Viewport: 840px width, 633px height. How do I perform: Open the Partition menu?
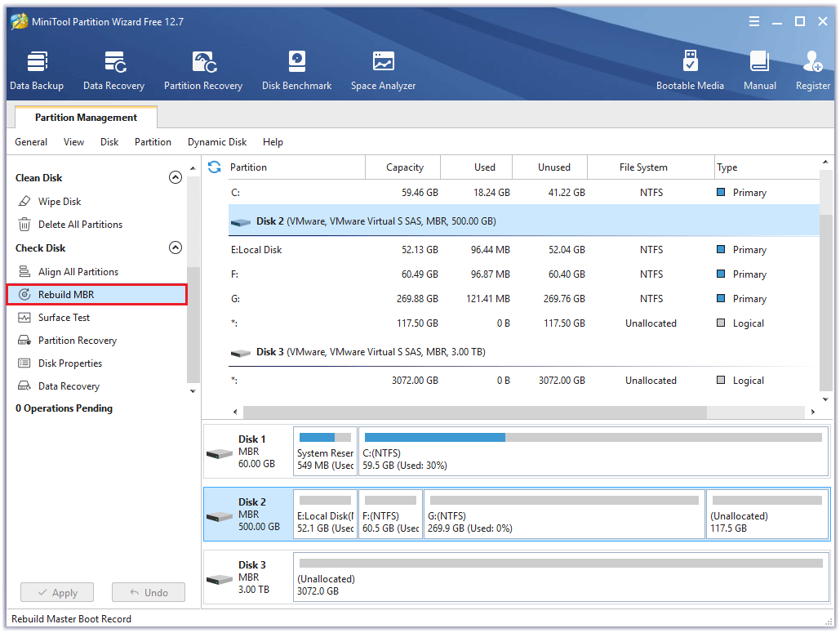tap(153, 142)
